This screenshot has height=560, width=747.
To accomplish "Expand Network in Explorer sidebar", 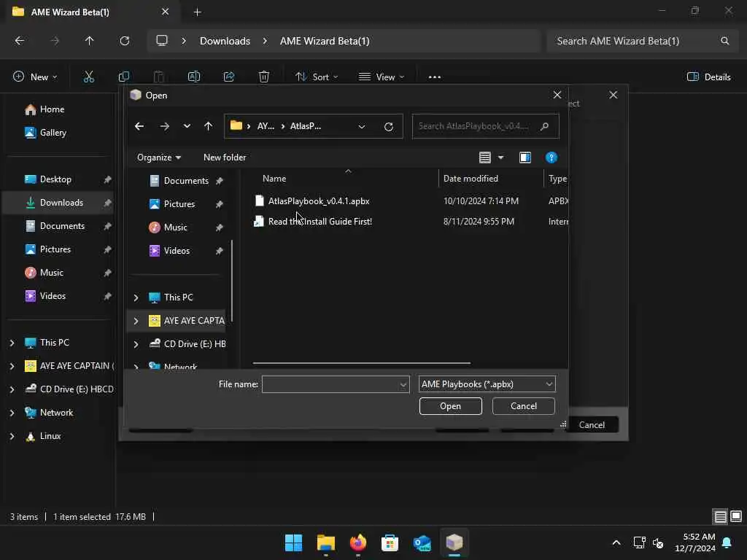I will pyautogui.click(x=12, y=413).
